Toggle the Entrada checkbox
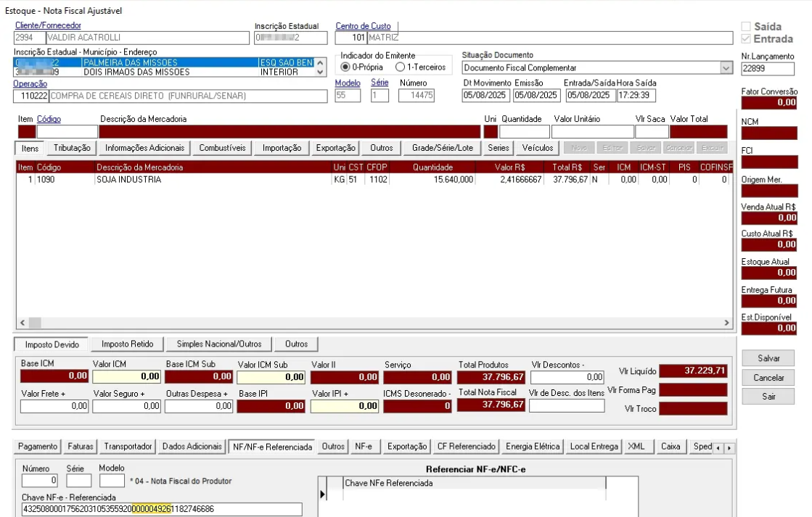 [x=760, y=39]
